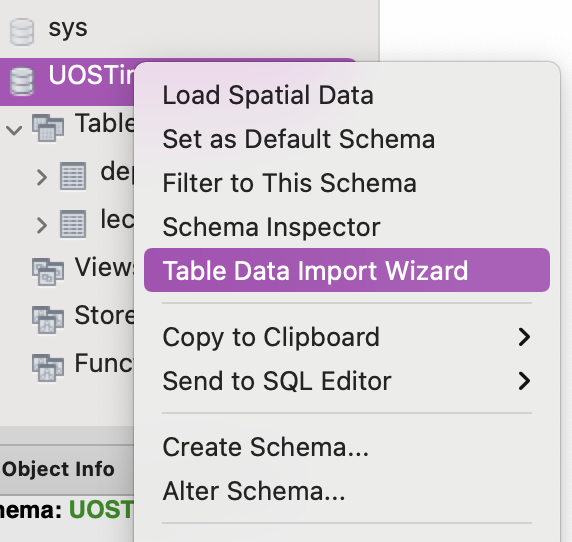The height and width of the screenshot is (542, 572).
Task: Click the Tables folder icon
Action: pos(48,128)
